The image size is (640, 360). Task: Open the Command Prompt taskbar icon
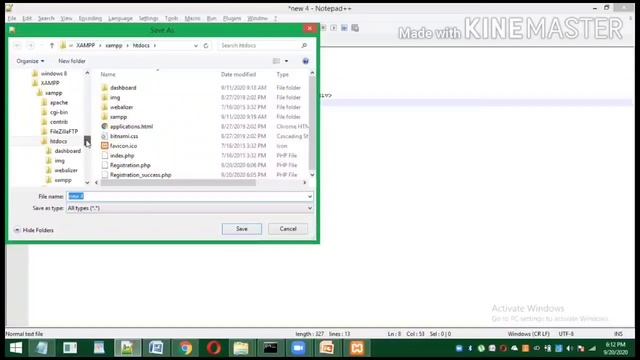(270, 348)
